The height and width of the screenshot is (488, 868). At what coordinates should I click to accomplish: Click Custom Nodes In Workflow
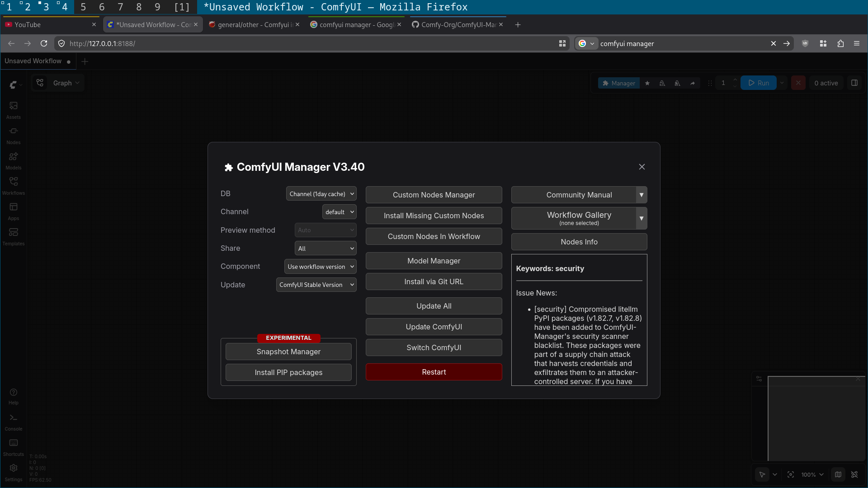coord(434,236)
